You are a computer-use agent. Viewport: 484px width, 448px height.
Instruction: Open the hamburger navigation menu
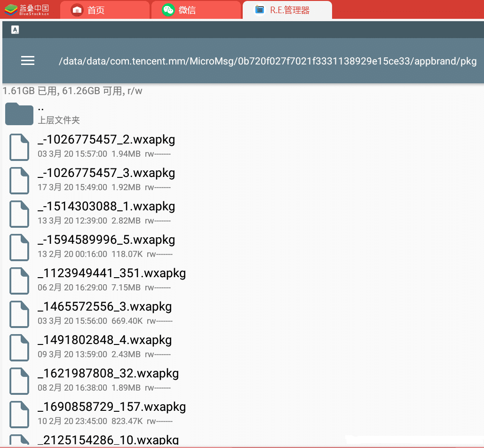coord(27,61)
